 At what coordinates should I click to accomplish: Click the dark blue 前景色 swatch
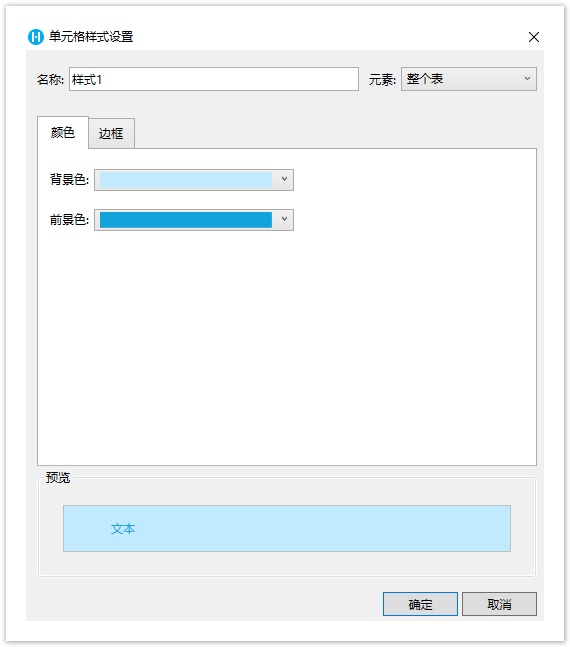[186, 220]
